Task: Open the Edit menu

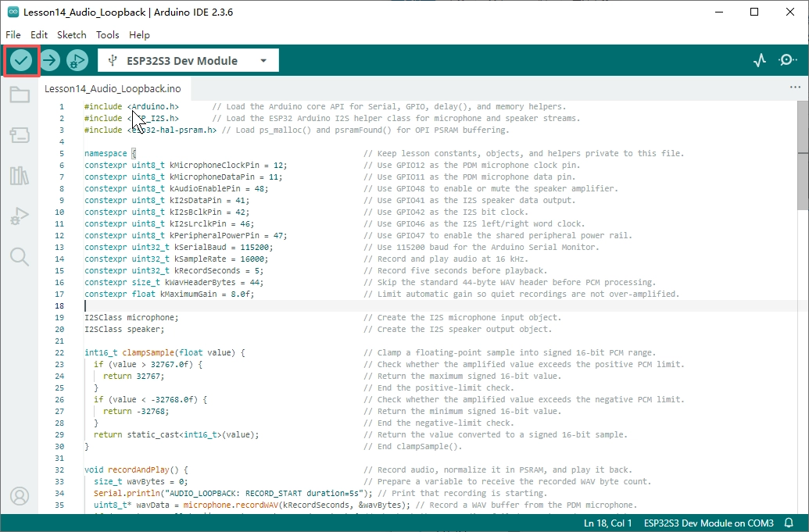Action: coord(39,34)
